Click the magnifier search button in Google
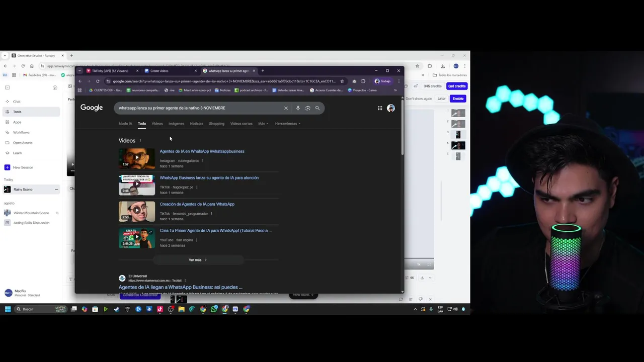This screenshot has width=644, height=362. click(317, 108)
